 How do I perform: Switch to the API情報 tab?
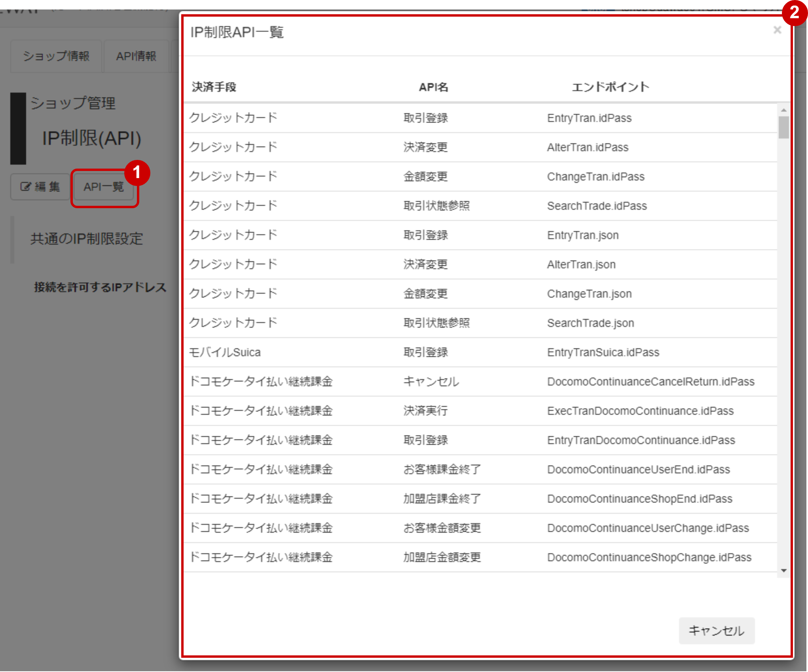point(136,56)
